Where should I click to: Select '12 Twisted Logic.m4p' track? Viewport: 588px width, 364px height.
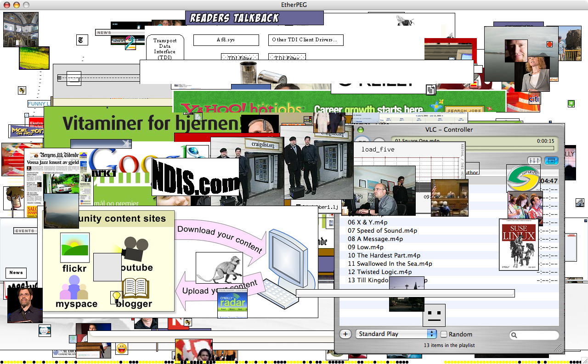[380, 272]
